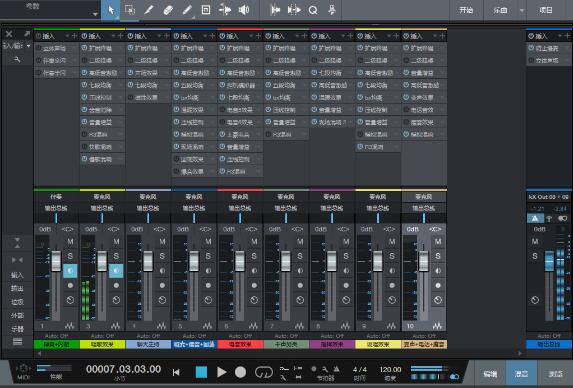Open the Auto: Off menu on main output
The height and width of the screenshot is (388, 573).
(549, 335)
